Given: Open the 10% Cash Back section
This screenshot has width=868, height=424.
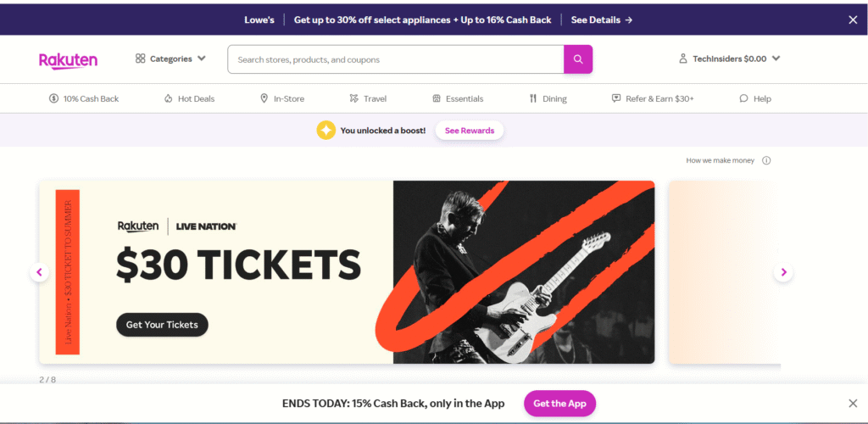Looking at the screenshot, I should pos(84,99).
